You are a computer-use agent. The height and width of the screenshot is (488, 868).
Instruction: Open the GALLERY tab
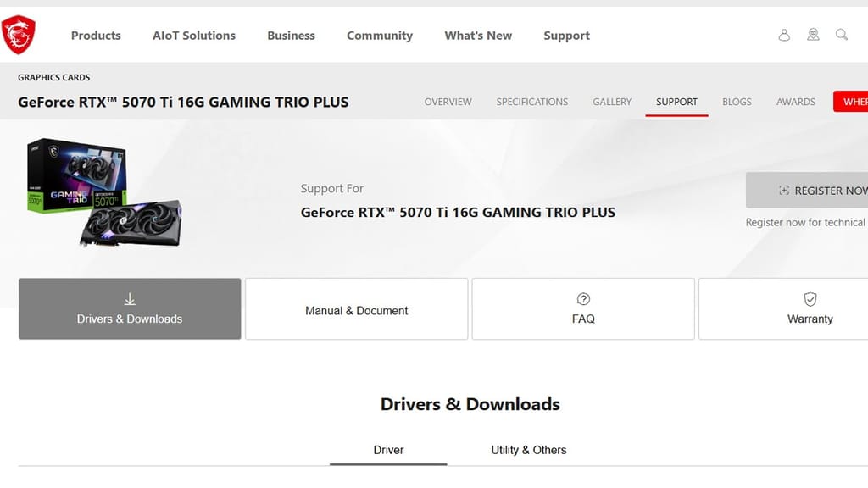tap(612, 102)
